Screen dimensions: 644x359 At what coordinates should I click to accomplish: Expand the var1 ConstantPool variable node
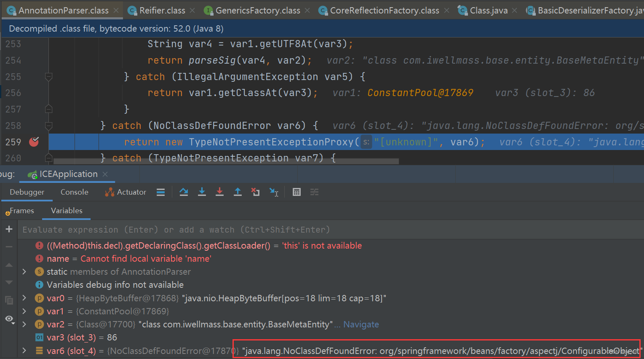coord(24,311)
